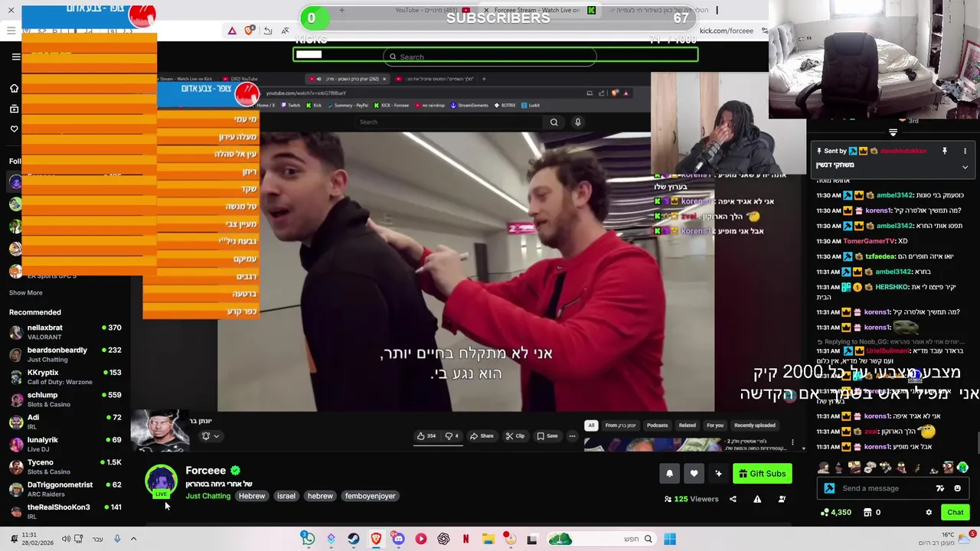Click the YouTube voice search microphone
This screenshot has width=980, height=551.
(578, 122)
